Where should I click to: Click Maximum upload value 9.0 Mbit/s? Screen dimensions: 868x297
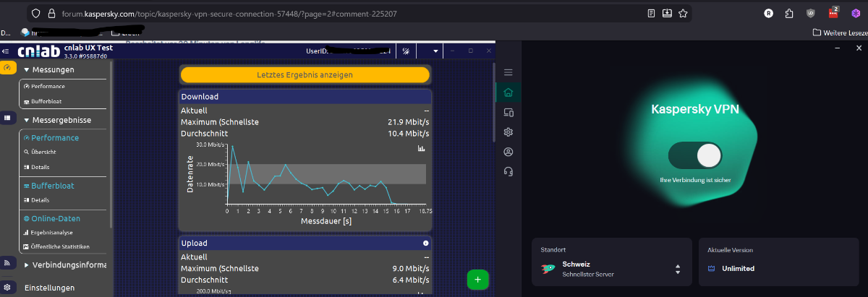pyautogui.click(x=410, y=269)
